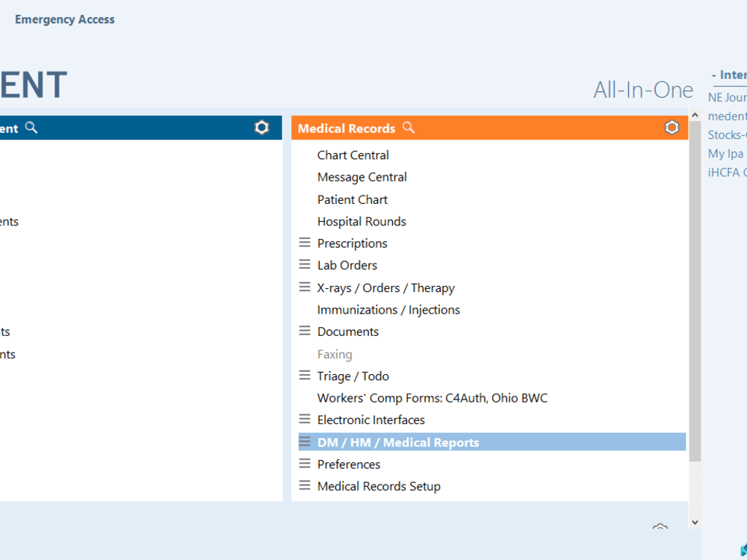Open the medent internet link
Screen dimensions: 747x560
tap(727, 116)
